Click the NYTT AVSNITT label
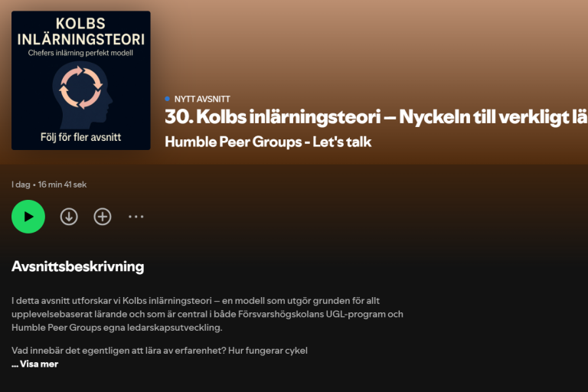The image size is (588, 392). point(202,99)
